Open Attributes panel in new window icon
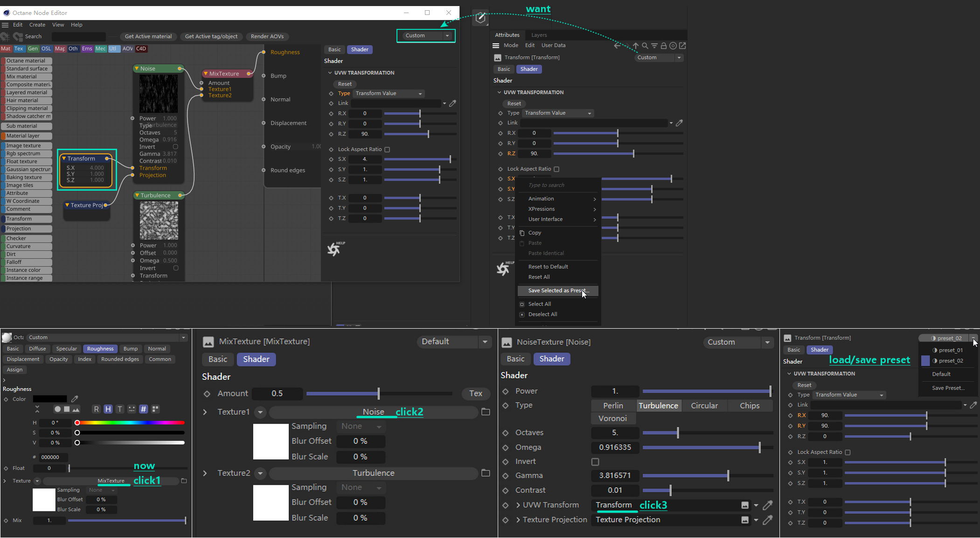This screenshot has height=538, width=980. click(682, 46)
